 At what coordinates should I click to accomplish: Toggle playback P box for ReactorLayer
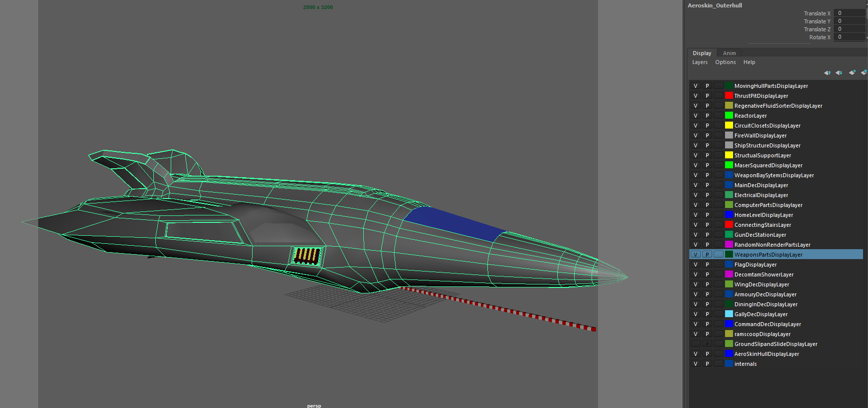point(707,116)
